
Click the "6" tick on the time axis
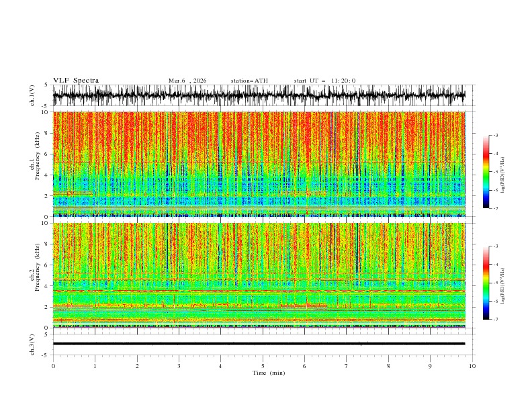click(x=304, y=366)
